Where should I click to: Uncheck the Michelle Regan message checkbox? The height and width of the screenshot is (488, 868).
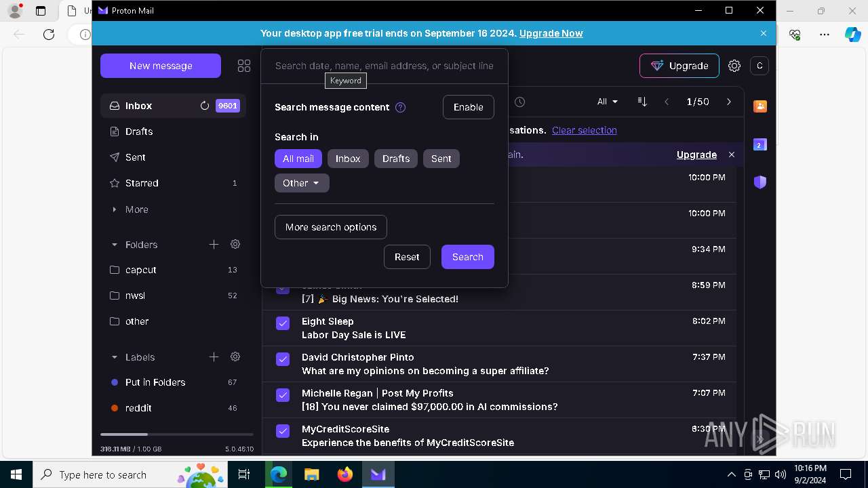(x=283, y=395)
